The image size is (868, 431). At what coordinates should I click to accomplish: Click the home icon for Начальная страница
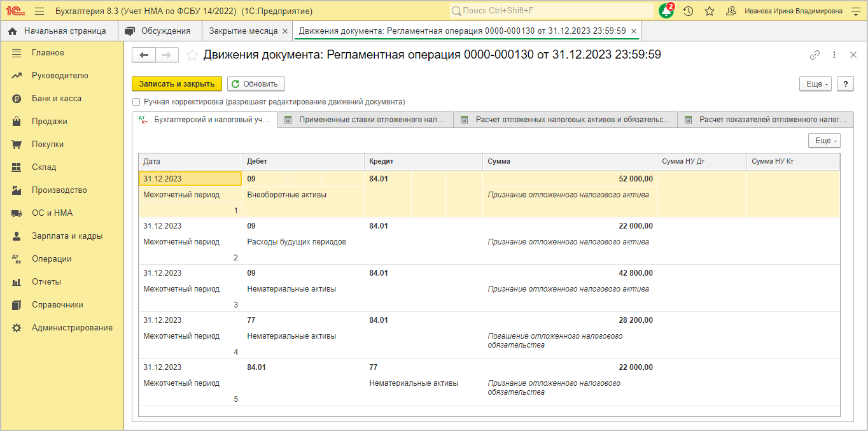pyautogui.click(x=12, y=31)
